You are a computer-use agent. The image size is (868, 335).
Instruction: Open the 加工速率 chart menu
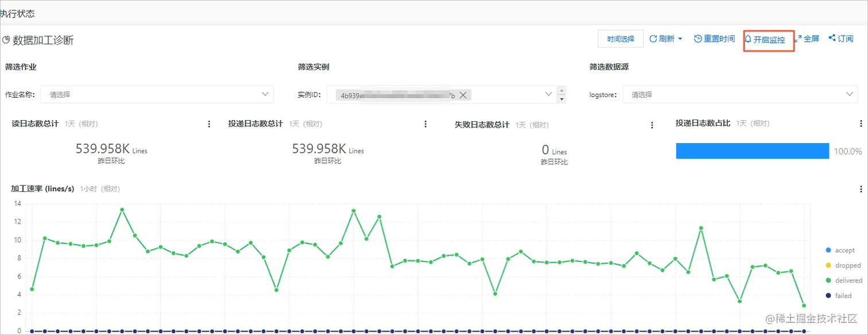[x=861, y=189]
